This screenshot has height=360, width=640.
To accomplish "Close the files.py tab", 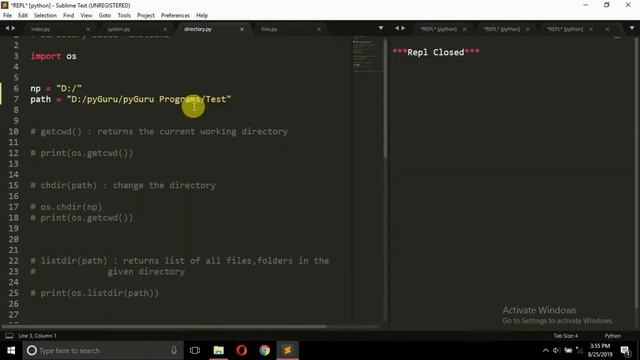I will coord(318,29).
